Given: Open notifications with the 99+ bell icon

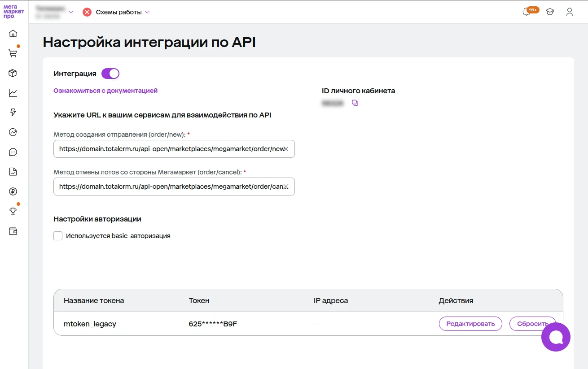Looking at the screenshot, I should tap(527, 12).
